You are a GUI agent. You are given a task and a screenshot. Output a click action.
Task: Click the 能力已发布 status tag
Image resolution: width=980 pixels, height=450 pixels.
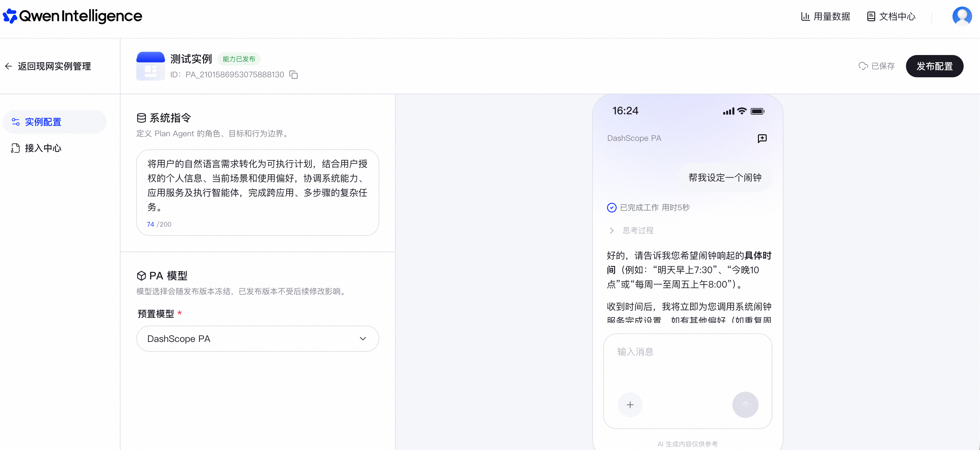(239, 59)
